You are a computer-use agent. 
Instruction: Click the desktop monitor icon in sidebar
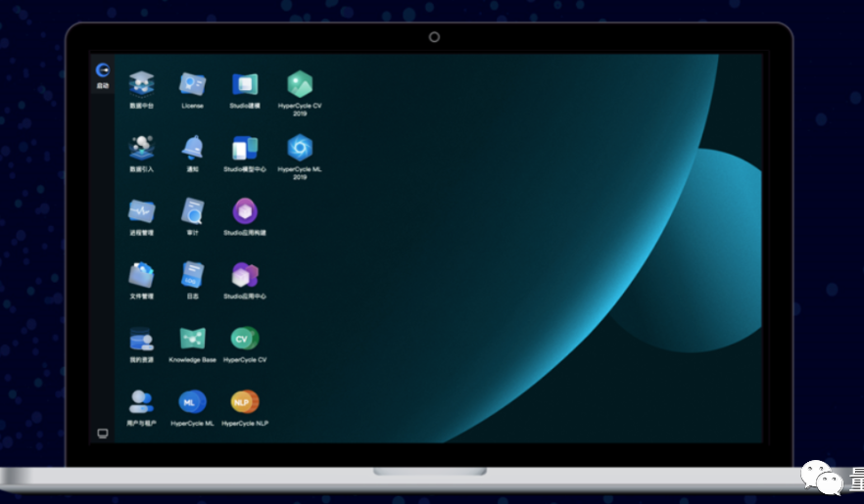[102, 433]
